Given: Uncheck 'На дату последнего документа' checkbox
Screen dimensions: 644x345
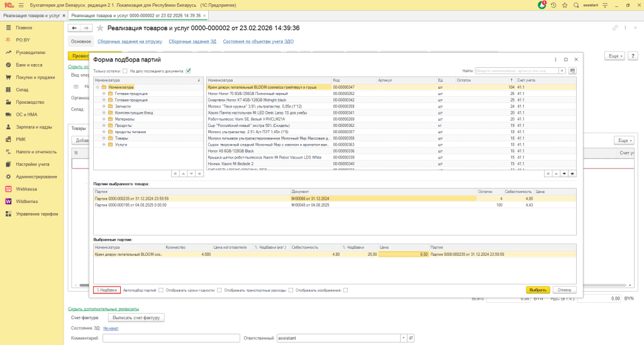Looking at the screenshot, I should (x=188, y=71).
